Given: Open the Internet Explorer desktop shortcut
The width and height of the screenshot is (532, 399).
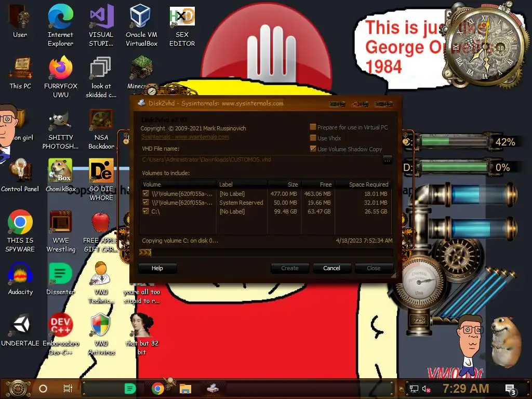Looking at the screenshot, I should tap(60, 26).
